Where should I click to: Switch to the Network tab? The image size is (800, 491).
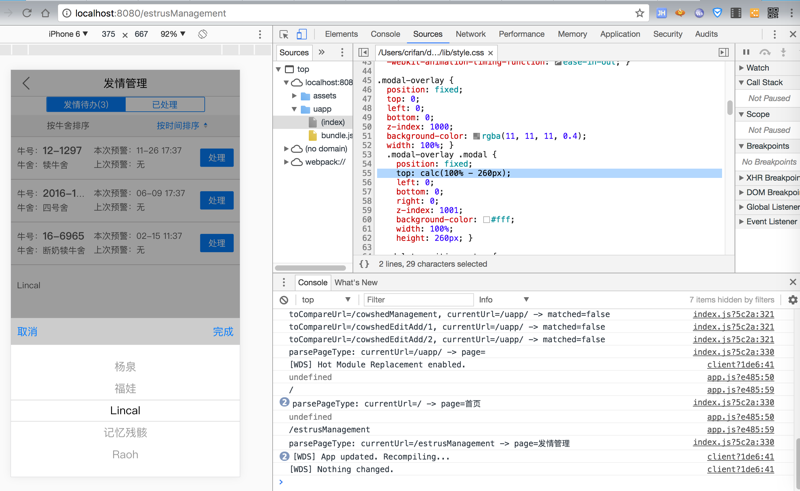[470, 34]
